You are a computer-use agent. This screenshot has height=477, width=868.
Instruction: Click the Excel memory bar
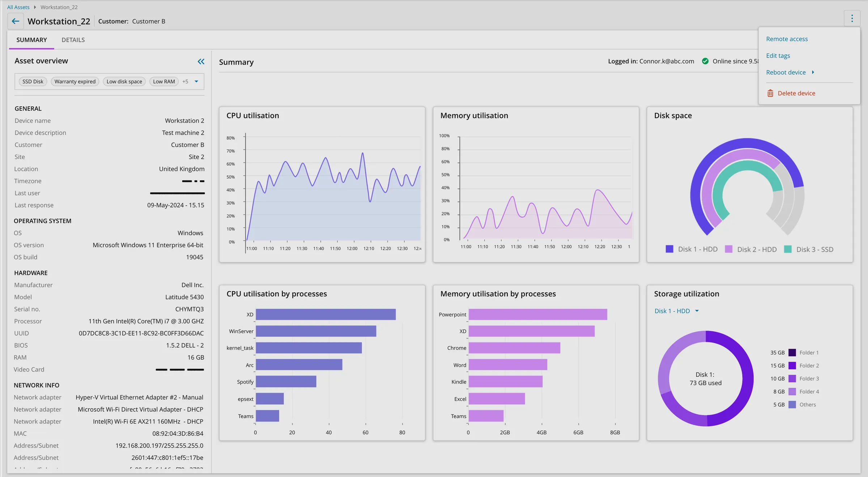point(497,399)
